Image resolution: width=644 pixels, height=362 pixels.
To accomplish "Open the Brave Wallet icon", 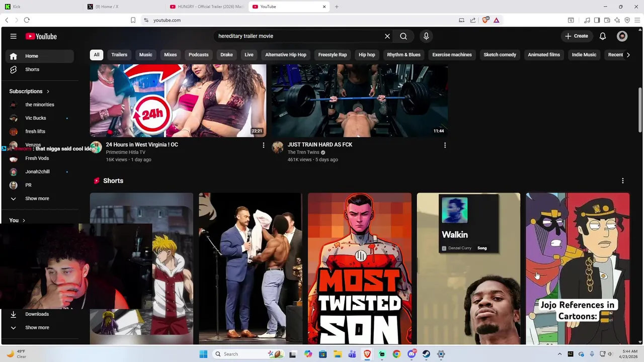I will pos(607,20).
